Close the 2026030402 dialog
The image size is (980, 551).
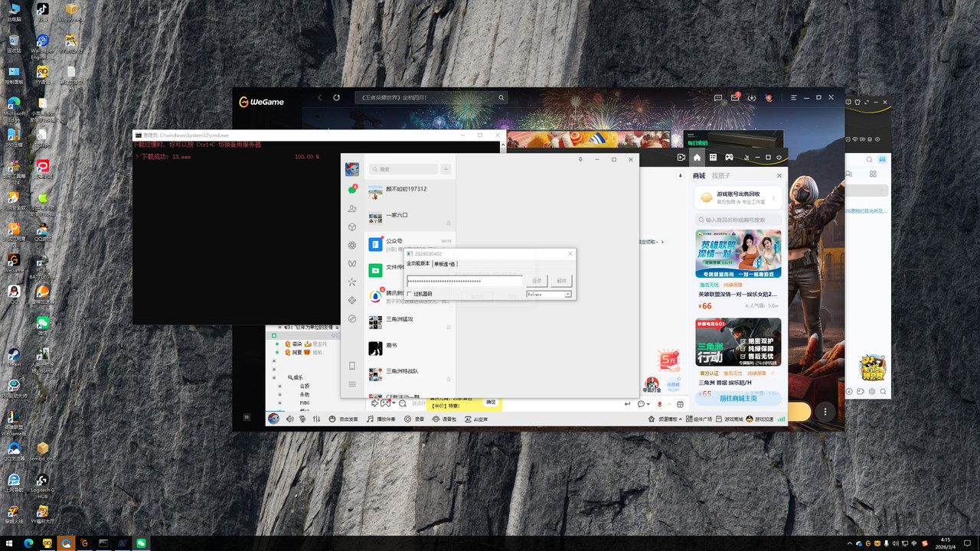pos(570,253)
